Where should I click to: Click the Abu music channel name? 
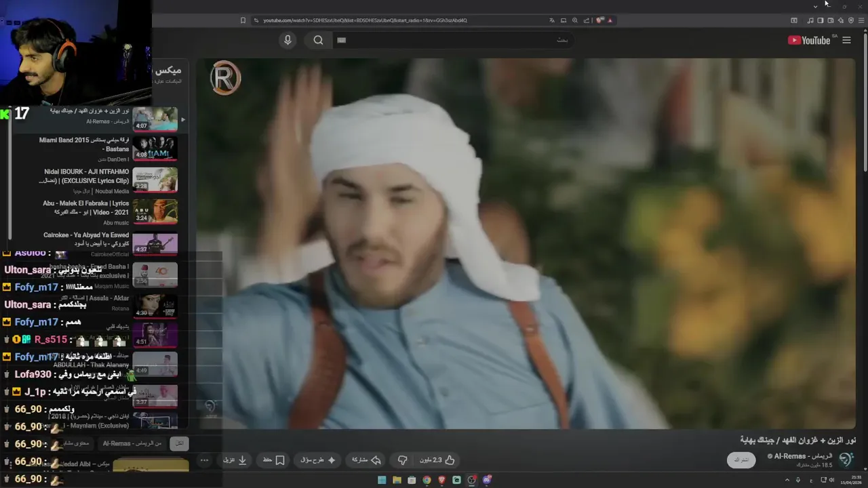(x=116, y=222)
